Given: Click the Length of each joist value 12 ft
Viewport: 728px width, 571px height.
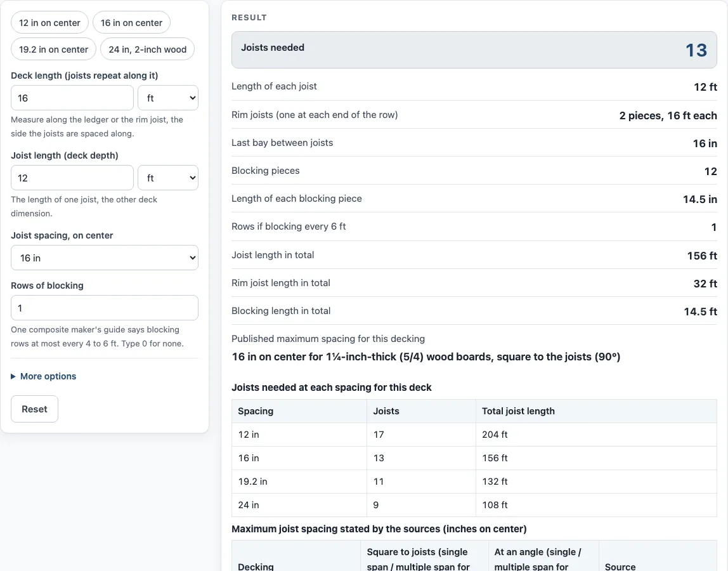Looking at the screenshot, I should [705, 88].
